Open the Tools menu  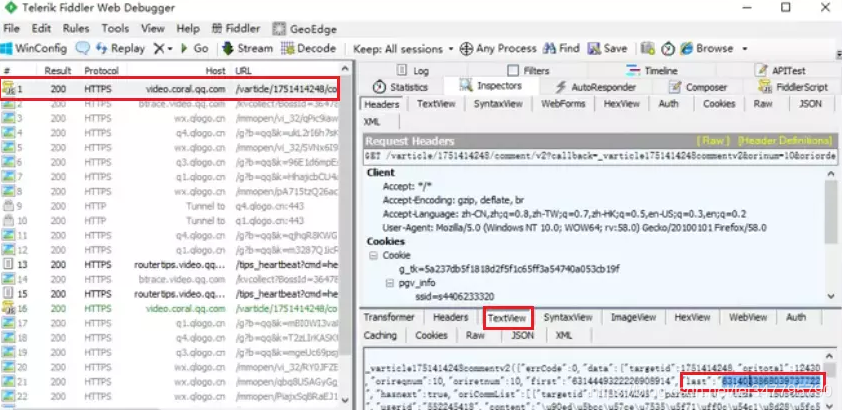coord(115,28)
